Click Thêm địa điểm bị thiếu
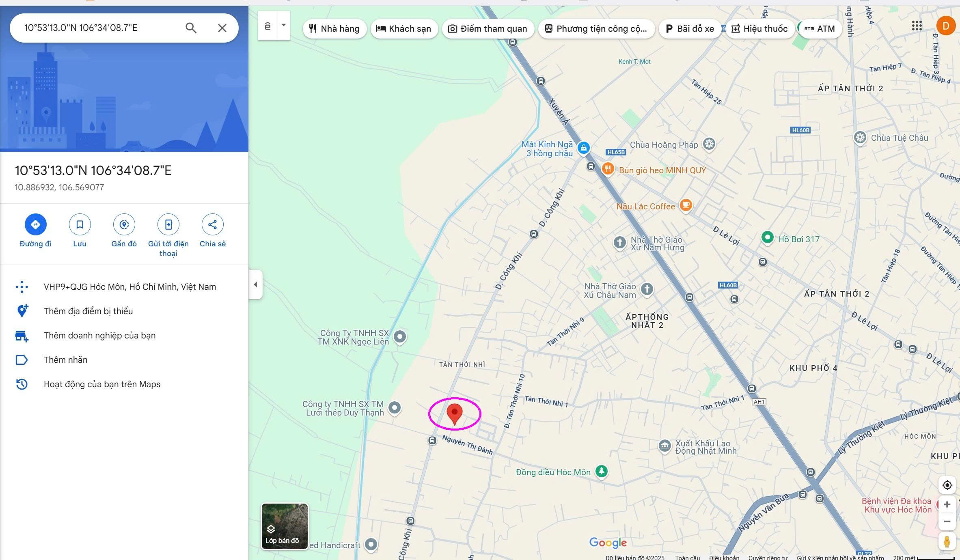 [x=88, y=311]
